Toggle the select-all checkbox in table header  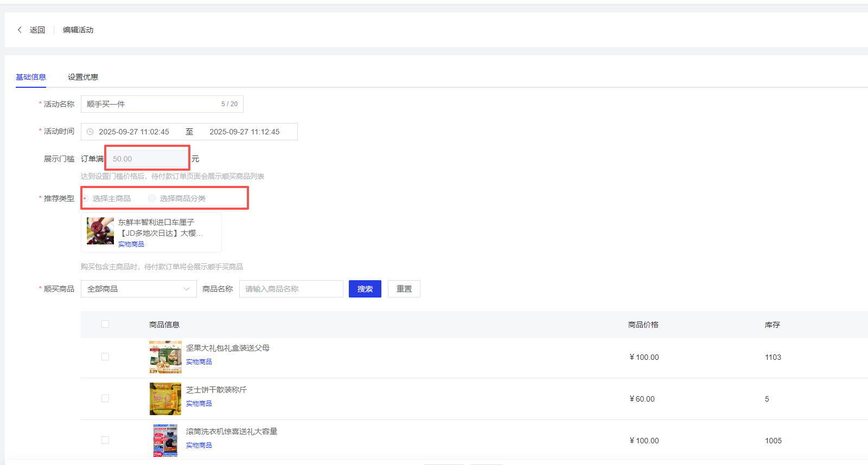(x=105, y=324)
